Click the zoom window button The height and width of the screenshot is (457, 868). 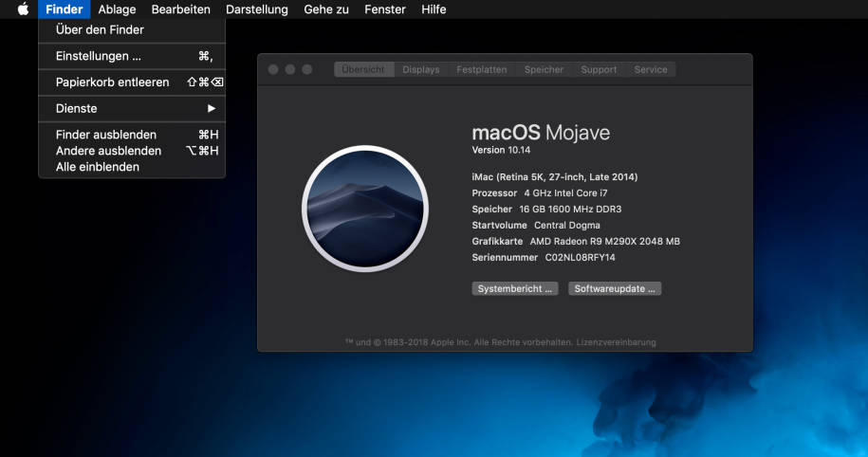(307, 69)
